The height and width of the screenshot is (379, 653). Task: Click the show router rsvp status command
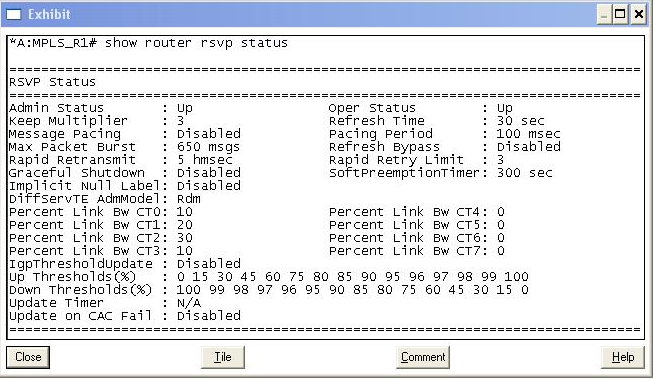tap(196, 43)
